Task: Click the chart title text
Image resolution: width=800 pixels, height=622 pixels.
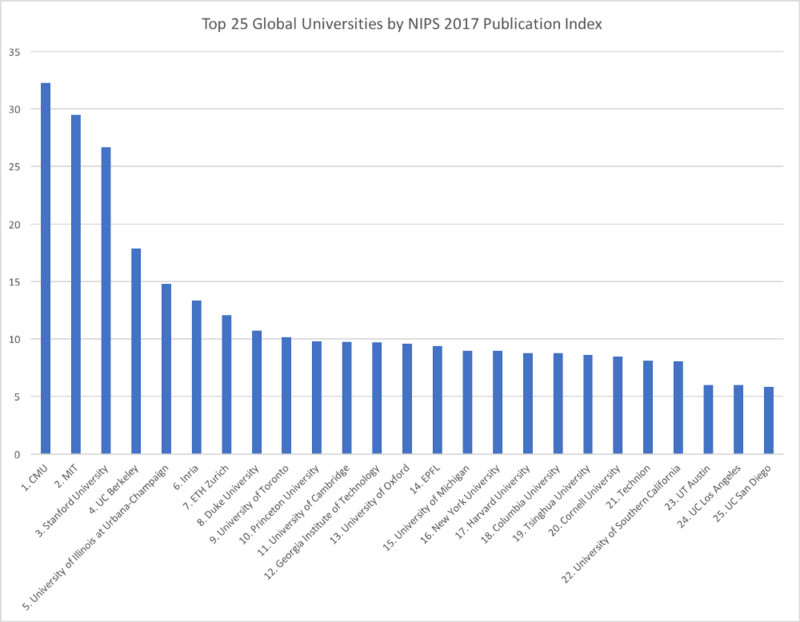Action: (402, 24)
